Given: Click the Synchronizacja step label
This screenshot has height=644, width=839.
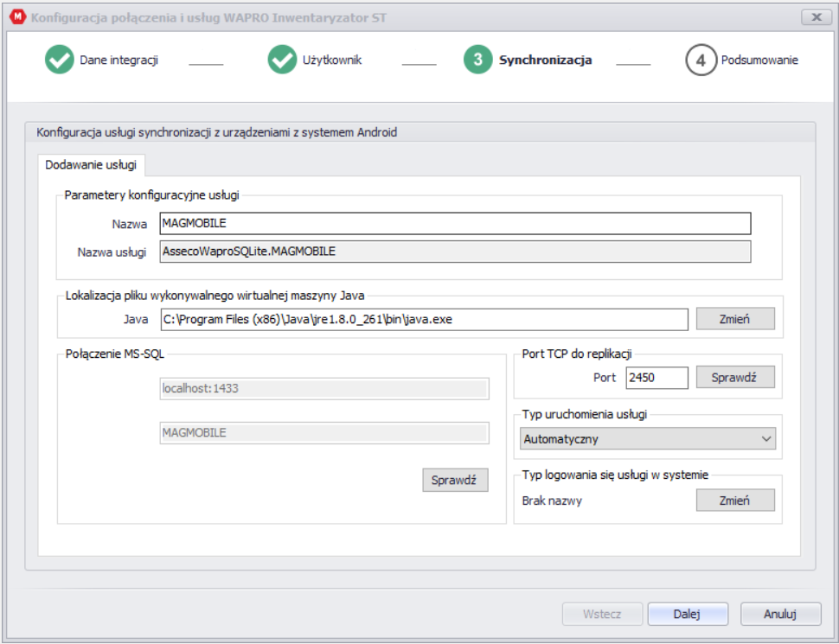Looking at the screenshot, I should coord(545,60).
